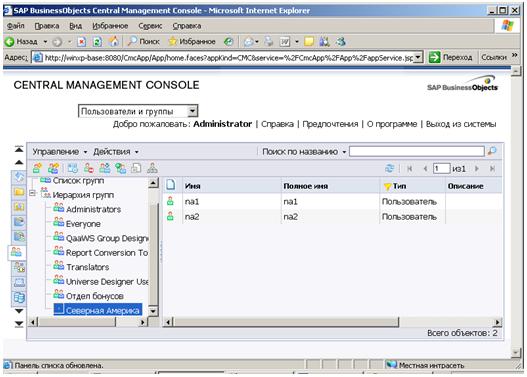Select the Administrators group
The image size is (527, 377).
(x=93, y=209)
